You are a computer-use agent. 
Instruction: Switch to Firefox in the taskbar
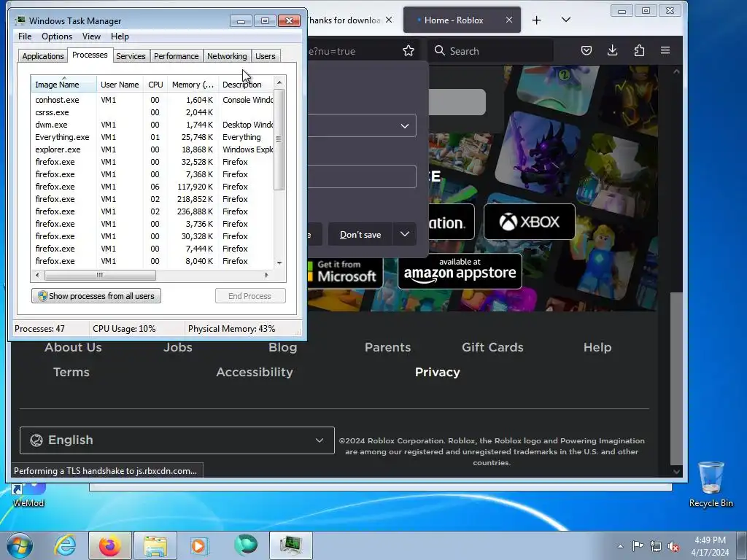(x=110, y=545)
